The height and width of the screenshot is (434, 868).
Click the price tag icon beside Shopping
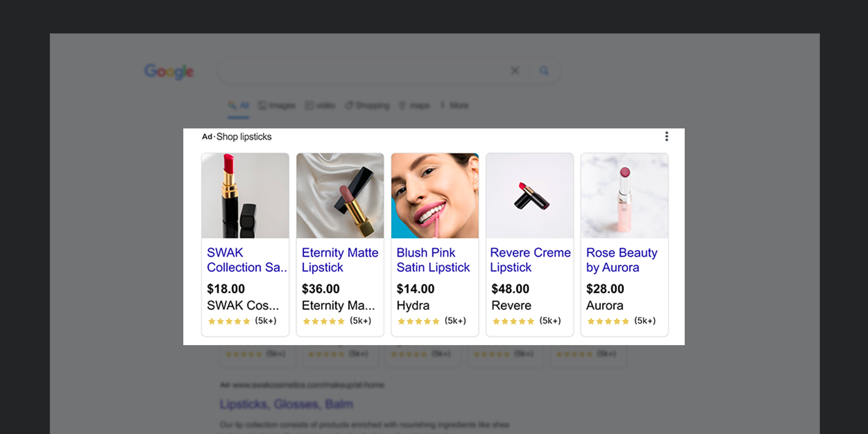coord(349,105)
